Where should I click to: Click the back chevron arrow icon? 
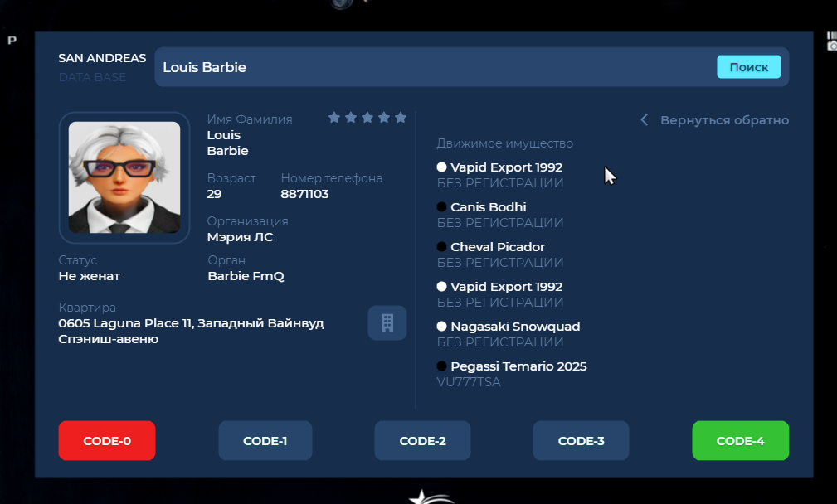[x=644, y=120]
